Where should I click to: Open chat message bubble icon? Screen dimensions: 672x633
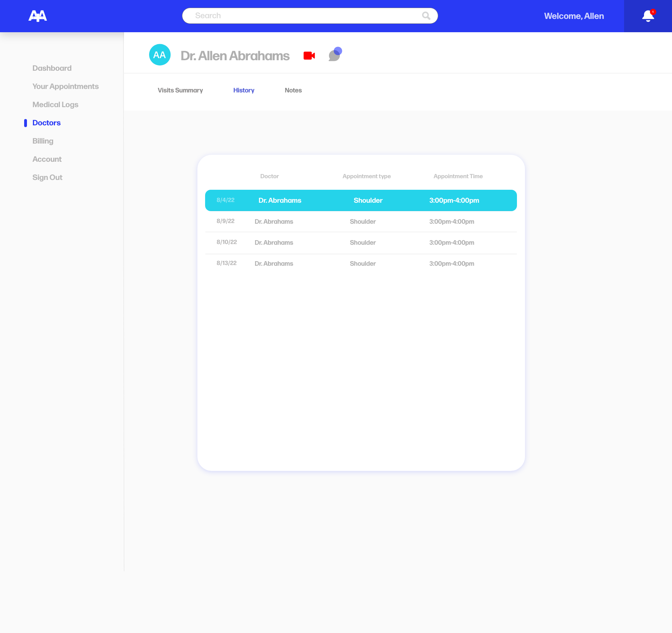[x=335, y=55]
